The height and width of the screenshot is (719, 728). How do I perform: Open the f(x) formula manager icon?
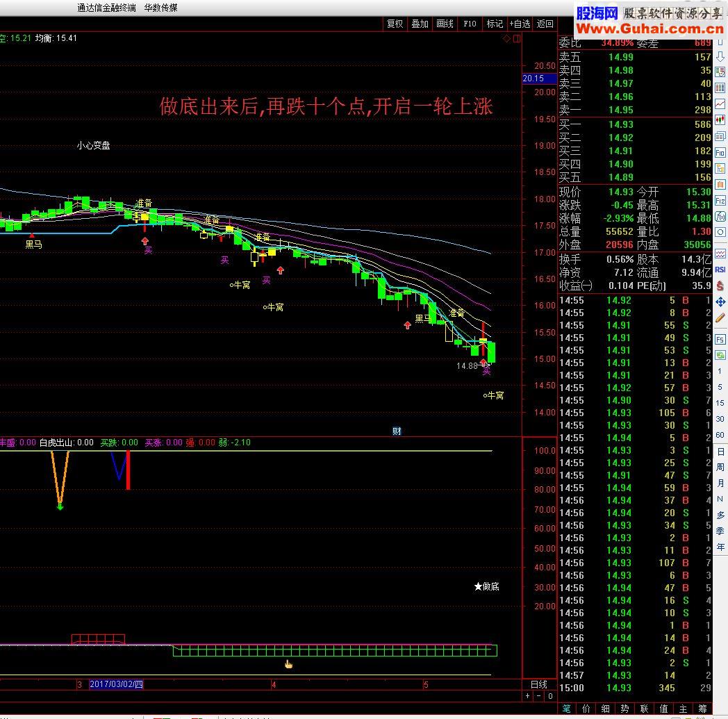tap(720, 216)
